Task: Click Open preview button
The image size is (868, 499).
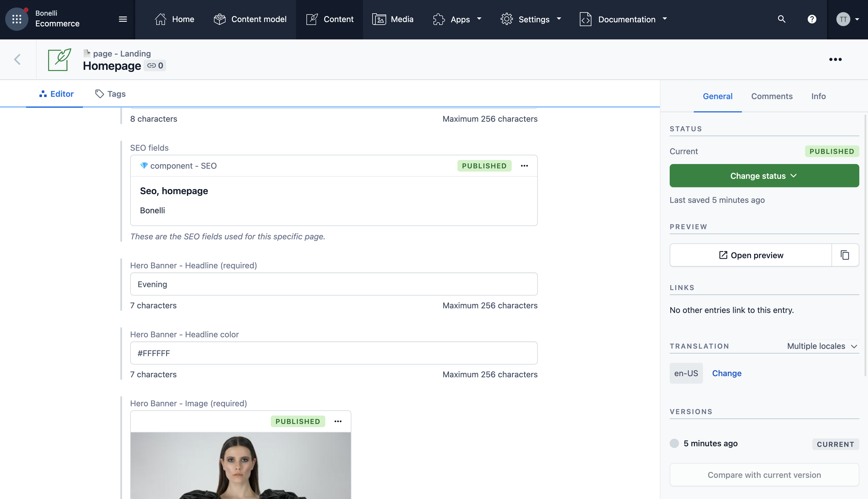Action: (751, 255)
